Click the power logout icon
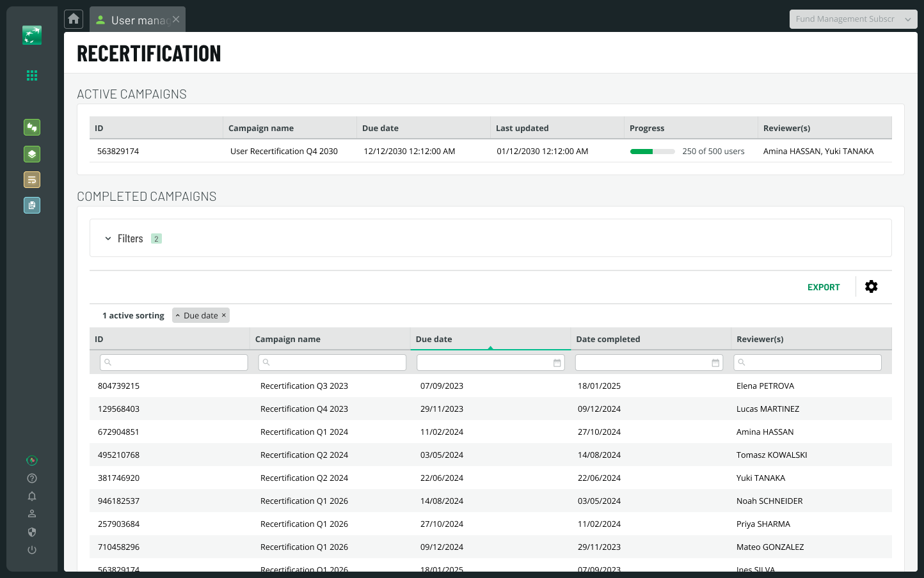 (x=32, y=550)
